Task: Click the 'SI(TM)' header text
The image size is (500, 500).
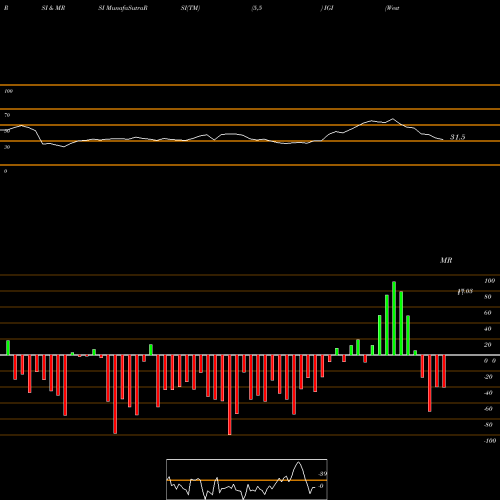Action: [x=190, y=8]
